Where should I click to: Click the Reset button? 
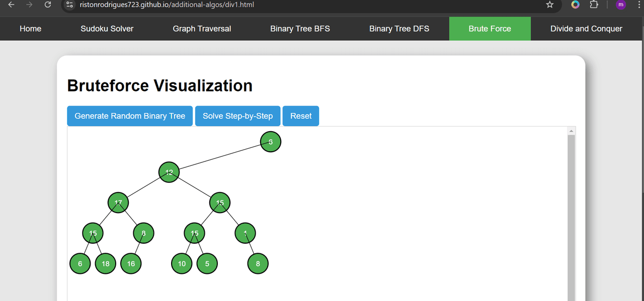[x=301, y=116]
